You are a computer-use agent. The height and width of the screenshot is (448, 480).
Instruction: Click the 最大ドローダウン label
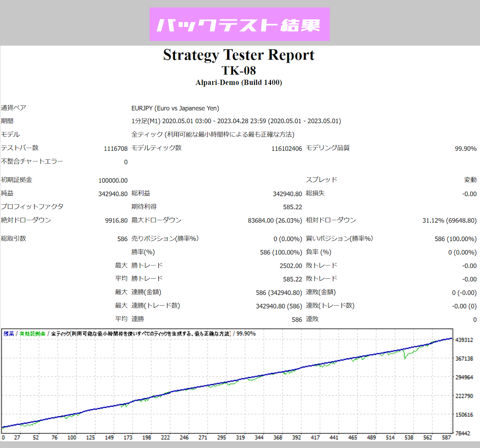(x=156, y=220)
